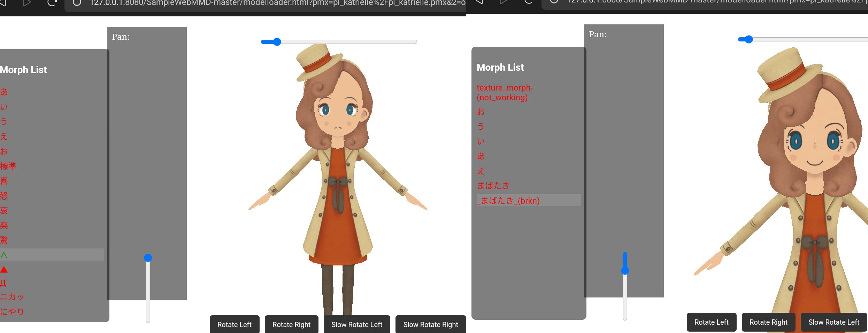This screenshot has height=333, width=868.
Task: Select the 驚 morph entry
Action: click(x=4, y=240)
